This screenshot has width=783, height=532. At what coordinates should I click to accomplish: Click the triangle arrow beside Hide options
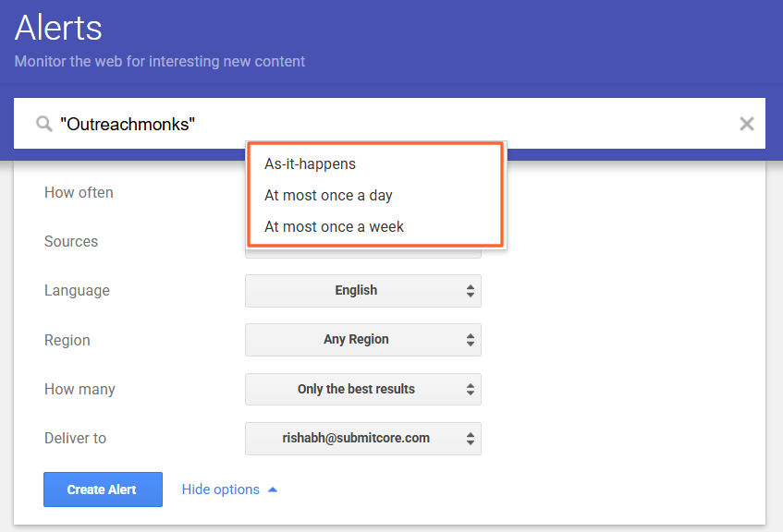[x=273, y=490]
